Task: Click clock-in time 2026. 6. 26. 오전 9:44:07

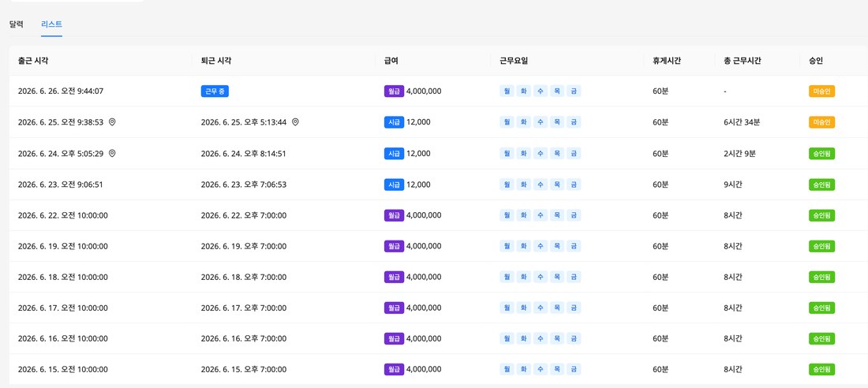Action: coord(61,91)
